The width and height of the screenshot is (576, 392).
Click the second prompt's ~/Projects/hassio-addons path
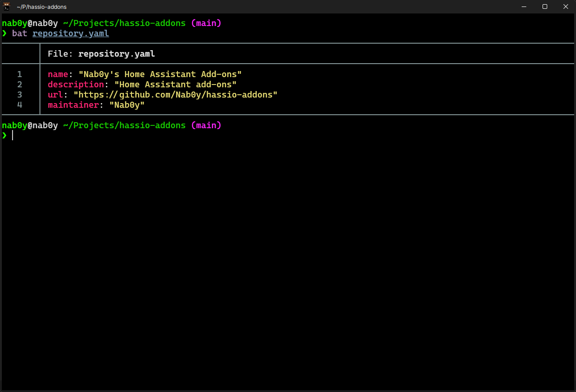point(124,125)
